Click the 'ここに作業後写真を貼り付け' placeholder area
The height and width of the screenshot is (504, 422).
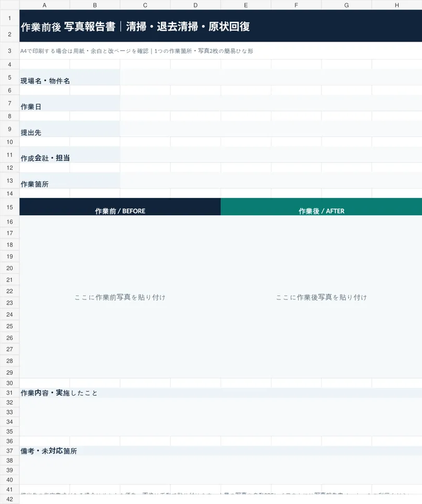[x=321, y=297]
